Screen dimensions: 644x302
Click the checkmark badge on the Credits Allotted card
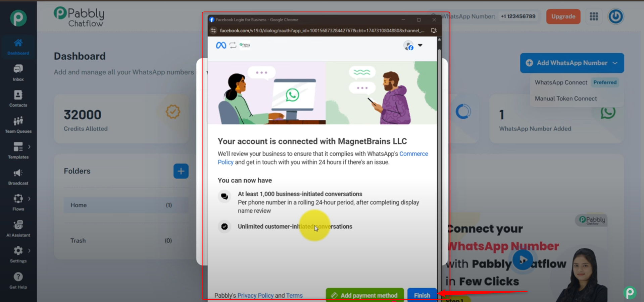[x=173, y=112]
